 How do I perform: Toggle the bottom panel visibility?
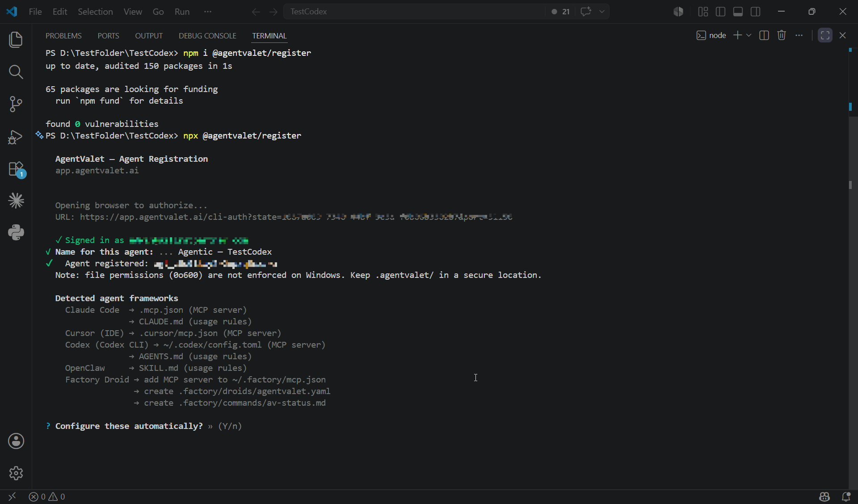point(738,12)
